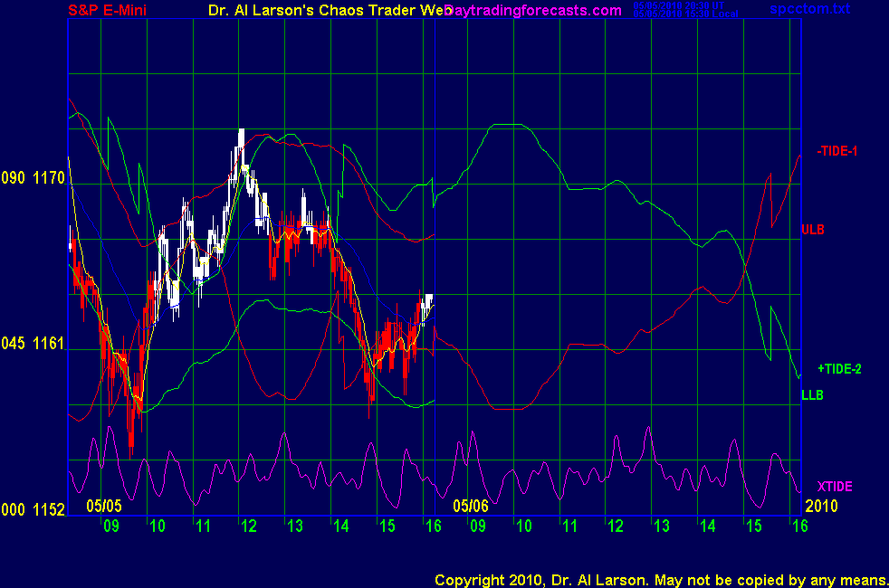Click hour label '12' for the 05/06 session
The image size is (889, 588).
click(x=616, y=526)
